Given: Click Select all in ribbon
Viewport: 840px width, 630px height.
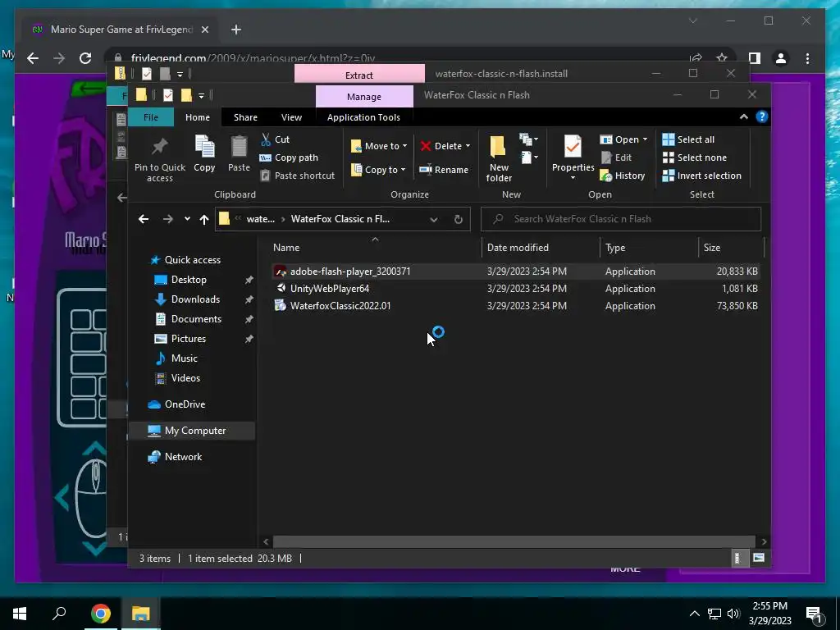Looking at the screenshot, I should [688, 139].
